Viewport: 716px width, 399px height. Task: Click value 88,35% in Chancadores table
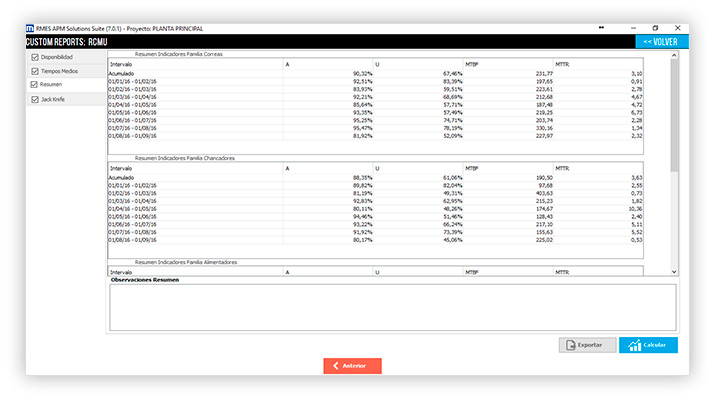pyautogui.click(x=363, y=178)
